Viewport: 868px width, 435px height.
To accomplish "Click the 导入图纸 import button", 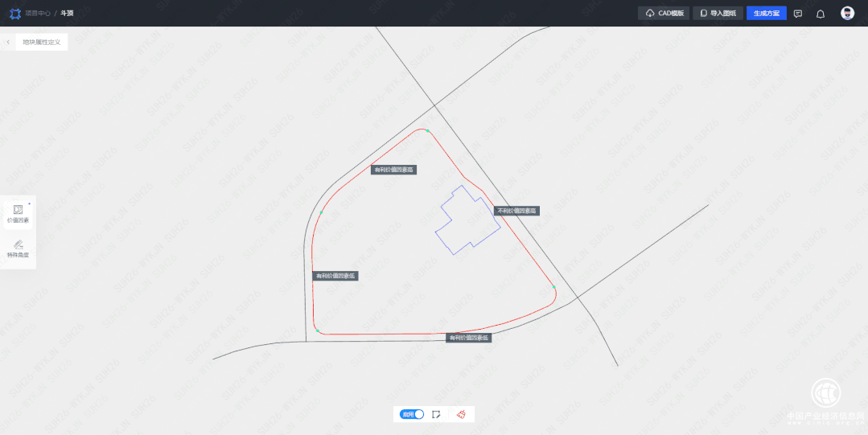I will pos(718,14).
